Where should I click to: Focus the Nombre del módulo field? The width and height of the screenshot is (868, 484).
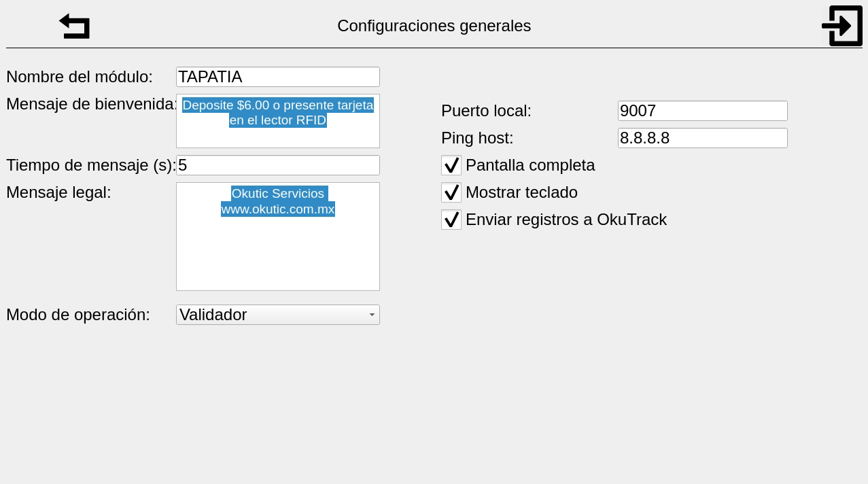pyautogui.click(x=277, y=77)
